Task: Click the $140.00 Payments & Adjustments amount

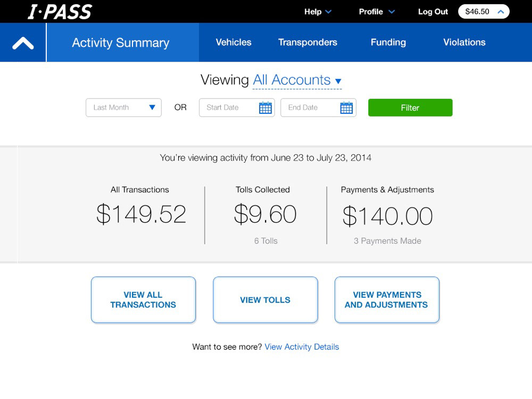Action: point(387,216)
